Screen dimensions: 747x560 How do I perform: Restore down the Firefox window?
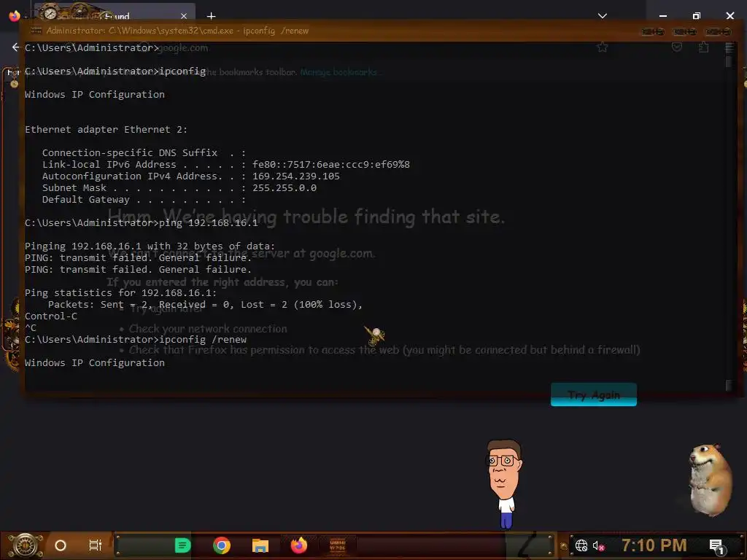(x=697, y=16)
